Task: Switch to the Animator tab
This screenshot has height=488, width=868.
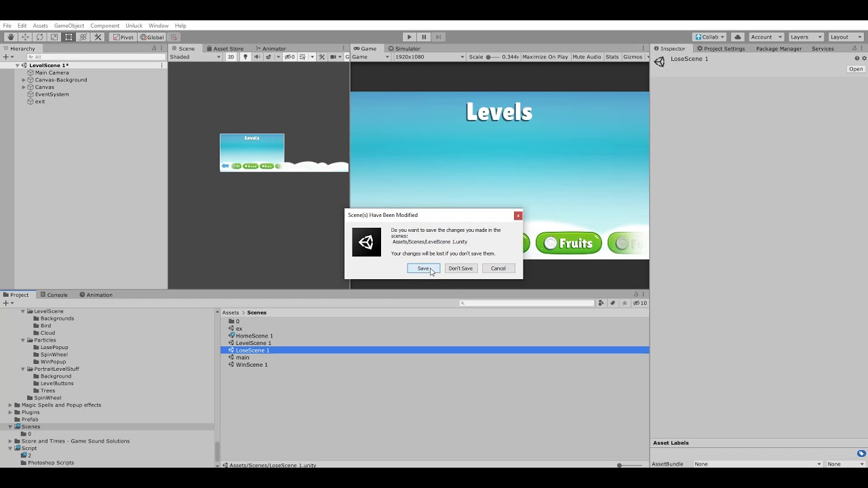Action: point(271,49)
